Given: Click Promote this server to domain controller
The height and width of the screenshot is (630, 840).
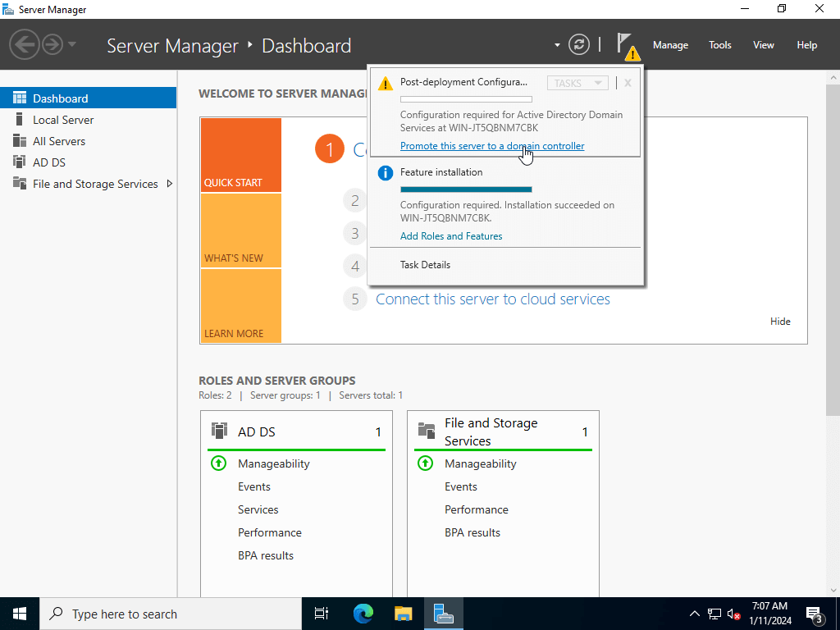Looking at the screenshot, I should (492, 146).
